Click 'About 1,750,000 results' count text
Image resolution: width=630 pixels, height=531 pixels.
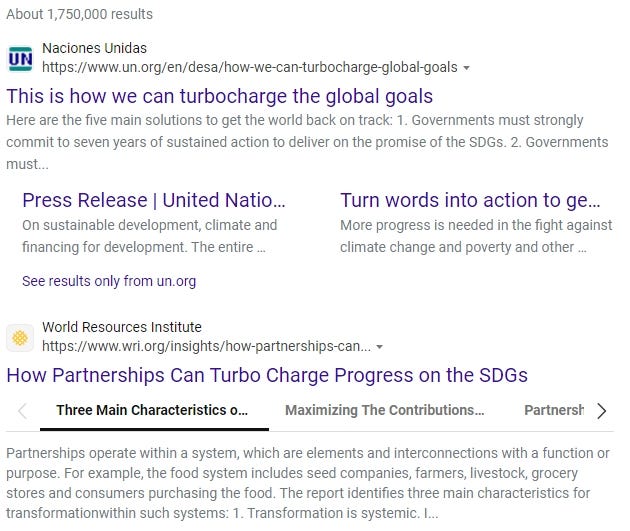click(x=80, y=14)
